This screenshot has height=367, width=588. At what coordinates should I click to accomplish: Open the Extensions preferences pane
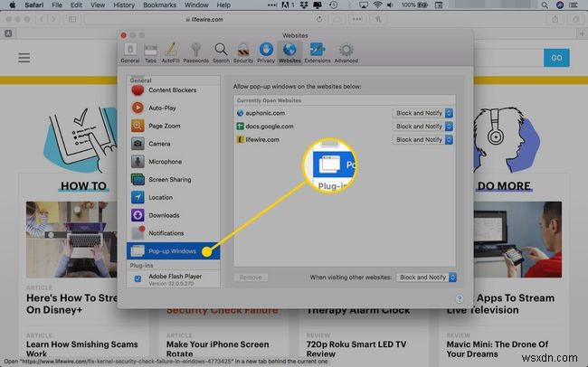[x=318, y=52]
